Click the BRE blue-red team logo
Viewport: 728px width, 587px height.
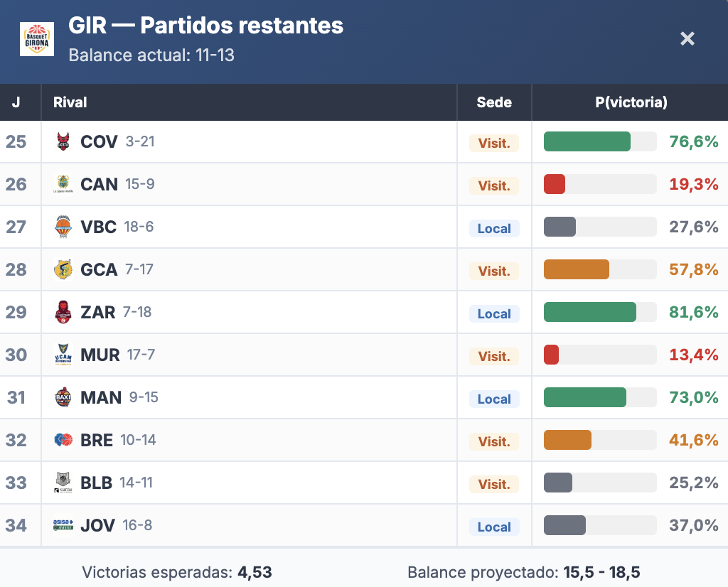(x=63, y=440)
